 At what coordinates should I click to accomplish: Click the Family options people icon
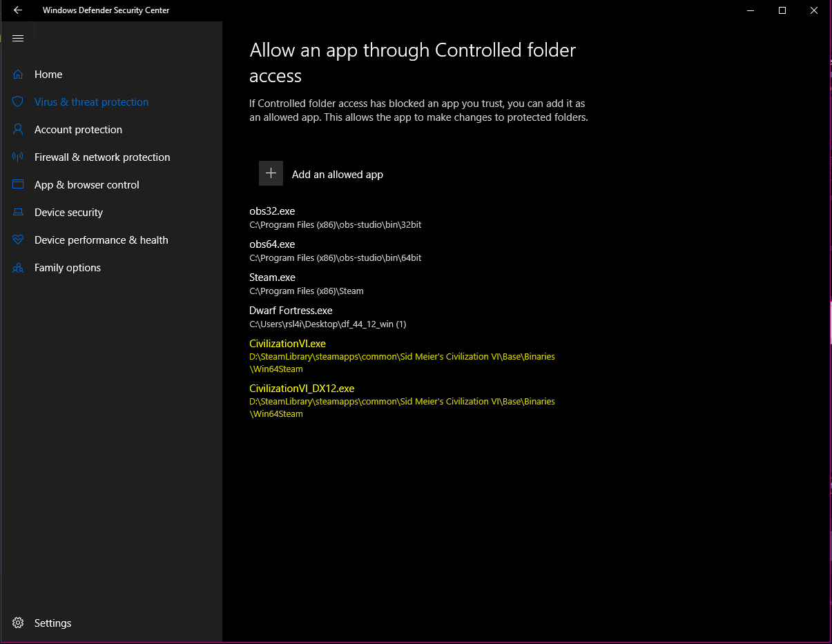(x=19, y=268)
